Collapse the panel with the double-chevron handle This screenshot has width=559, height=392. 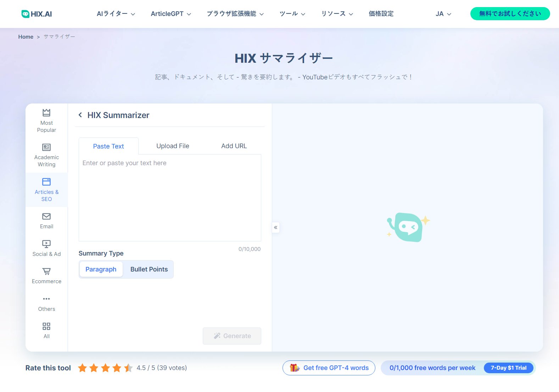[x=276, y=228]
